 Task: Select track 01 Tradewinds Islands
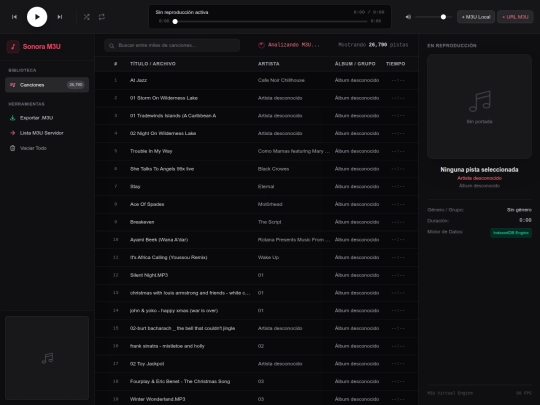[257, 116]
